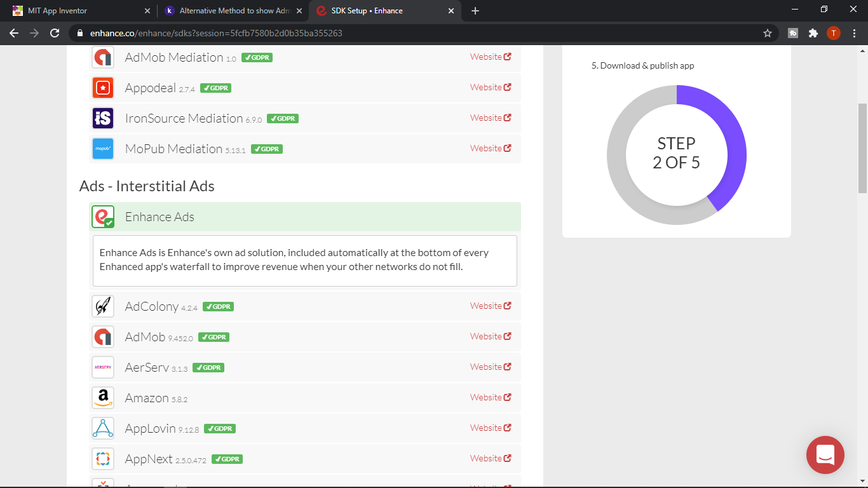Open a new browser tab
Image resolution: width=868 pixels, height=488 pixels.
click(x=475, y=11)
